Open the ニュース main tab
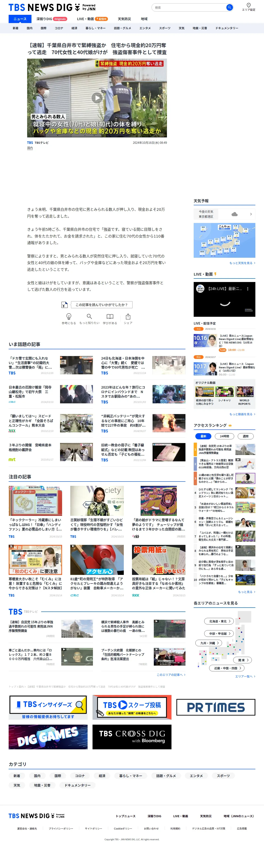Screen dimensions: 264x868 tap(20, 19)
